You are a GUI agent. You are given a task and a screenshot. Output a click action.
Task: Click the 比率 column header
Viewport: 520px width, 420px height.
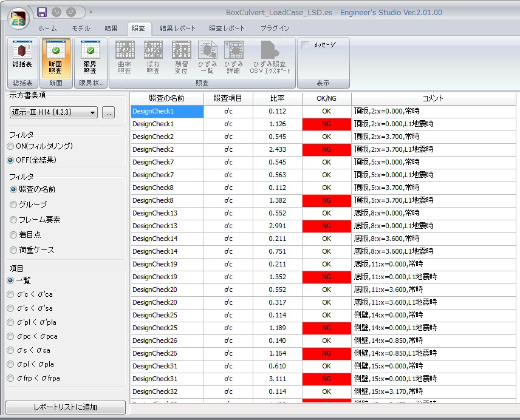pos(277,98)
